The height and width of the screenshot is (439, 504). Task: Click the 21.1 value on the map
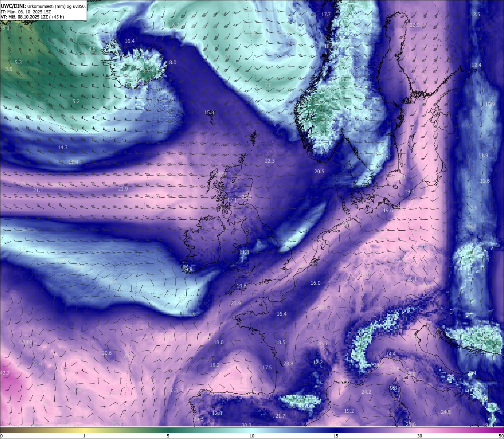(38, 191)
